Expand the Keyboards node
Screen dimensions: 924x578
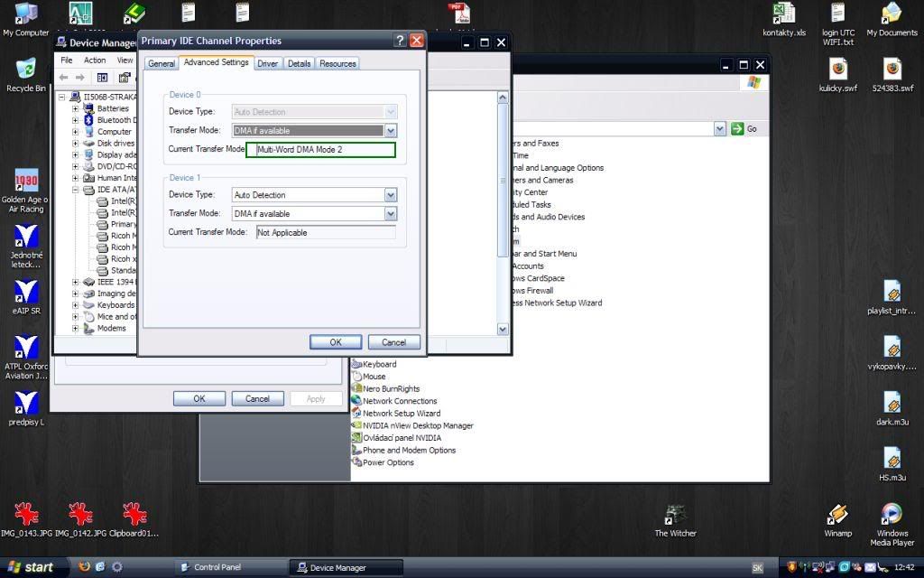[75, 305]
